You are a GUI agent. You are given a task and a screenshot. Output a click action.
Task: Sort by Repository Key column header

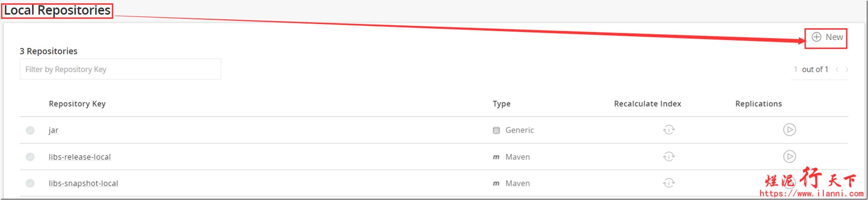77,104
